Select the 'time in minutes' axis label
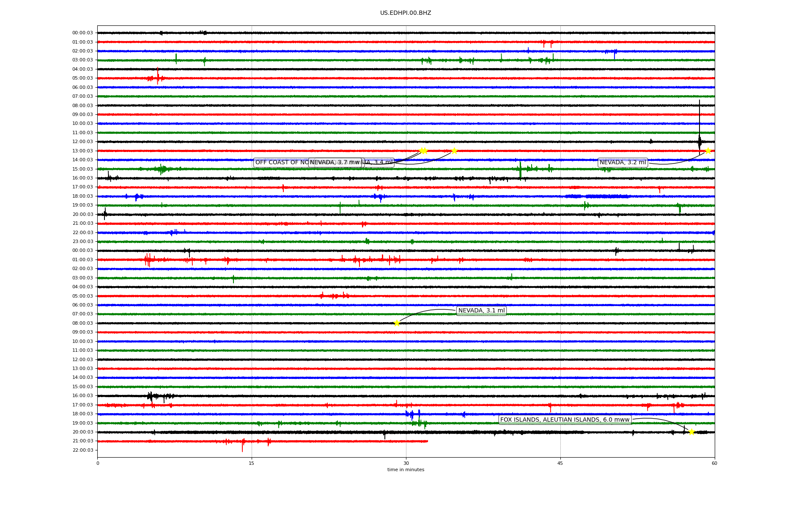812x508 pixels. tap(406, 470)
